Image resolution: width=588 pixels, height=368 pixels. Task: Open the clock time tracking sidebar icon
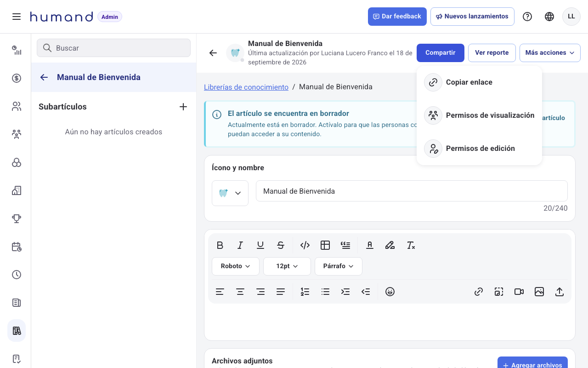pos(17,275)
